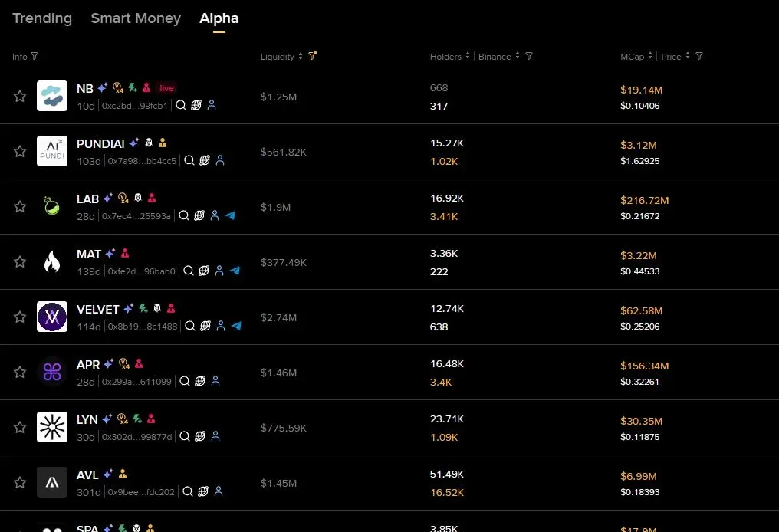Add AVL to favorites via its star
779x532 pixels.
19,483
